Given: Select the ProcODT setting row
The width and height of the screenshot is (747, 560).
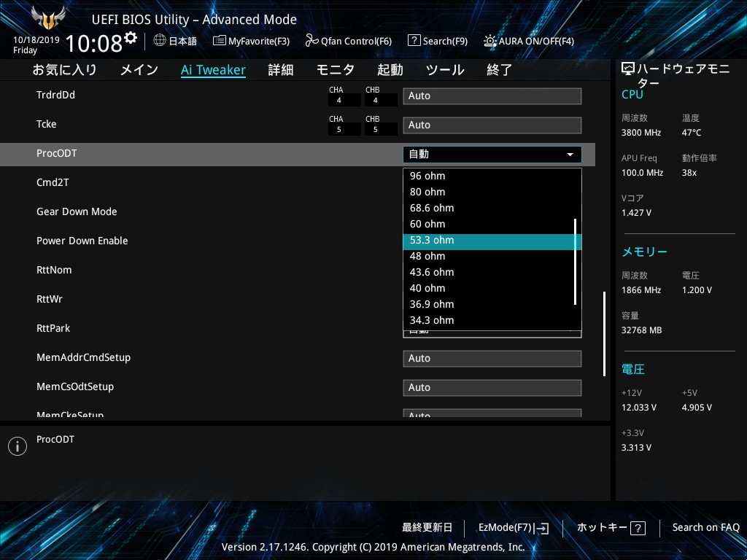Looking at the screenshot, I should 298,155.
